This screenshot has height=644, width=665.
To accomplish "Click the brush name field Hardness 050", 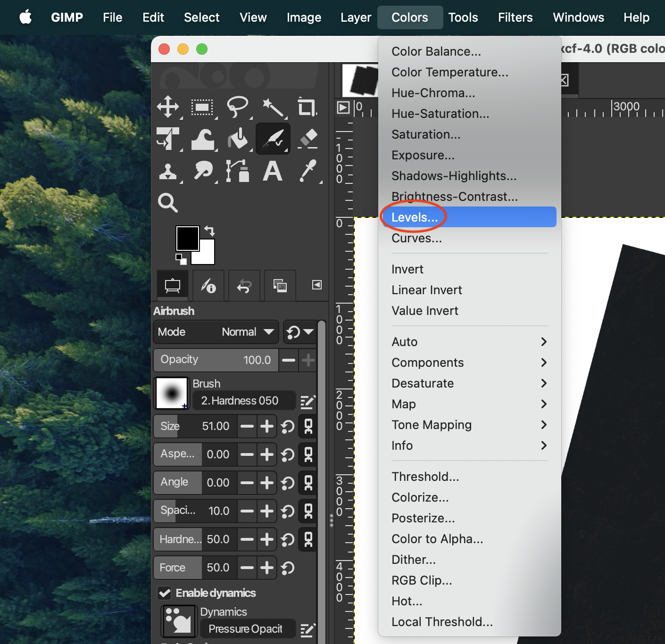I will pyautogui.click(x=243, y=401).
